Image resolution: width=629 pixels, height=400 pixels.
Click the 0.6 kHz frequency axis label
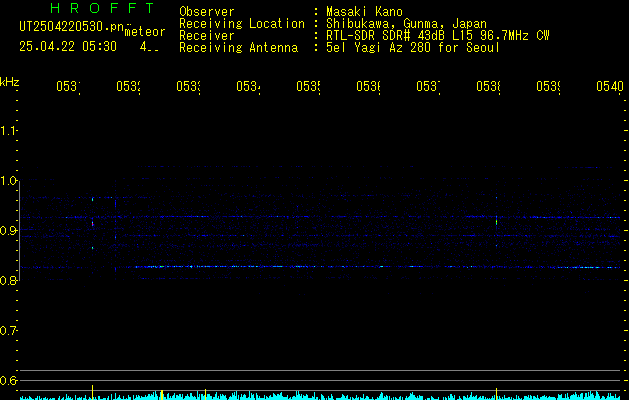pyautogui.click(x=8, y=380)
